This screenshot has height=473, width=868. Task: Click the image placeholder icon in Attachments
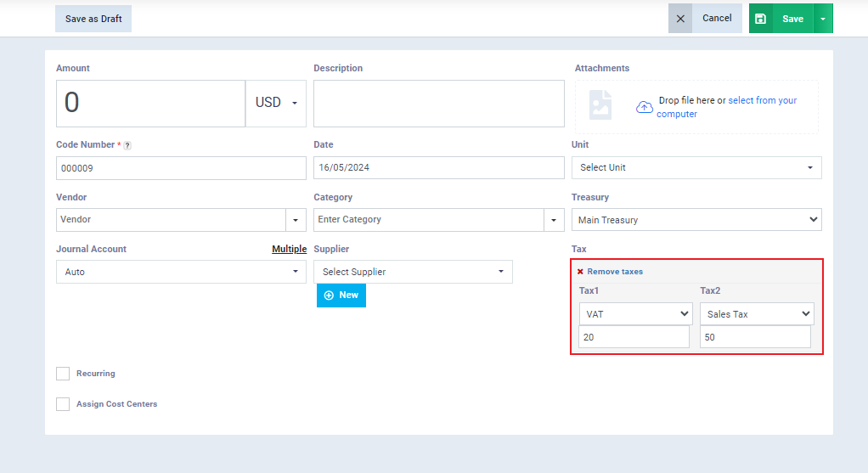coord(600,104)
